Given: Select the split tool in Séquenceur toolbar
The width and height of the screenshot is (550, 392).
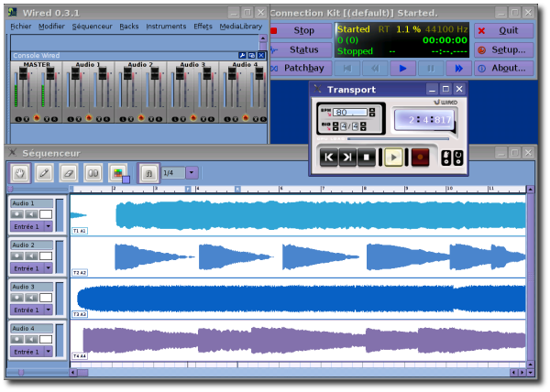Looking at the screenshot, I should pyautogui.click(x=93, y=173).
